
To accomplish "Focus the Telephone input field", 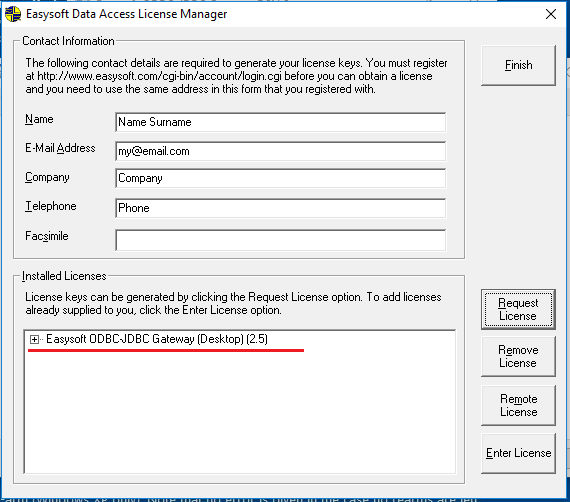I will point(281,208).
